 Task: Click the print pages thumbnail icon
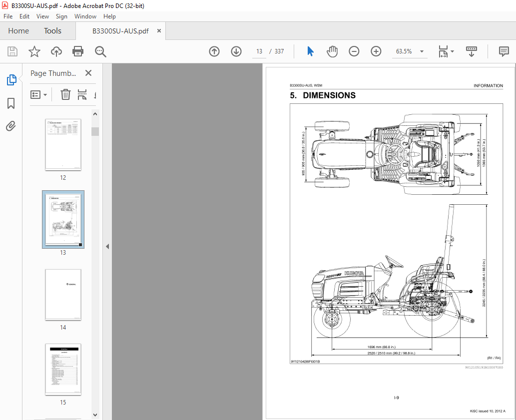(82, 95)
